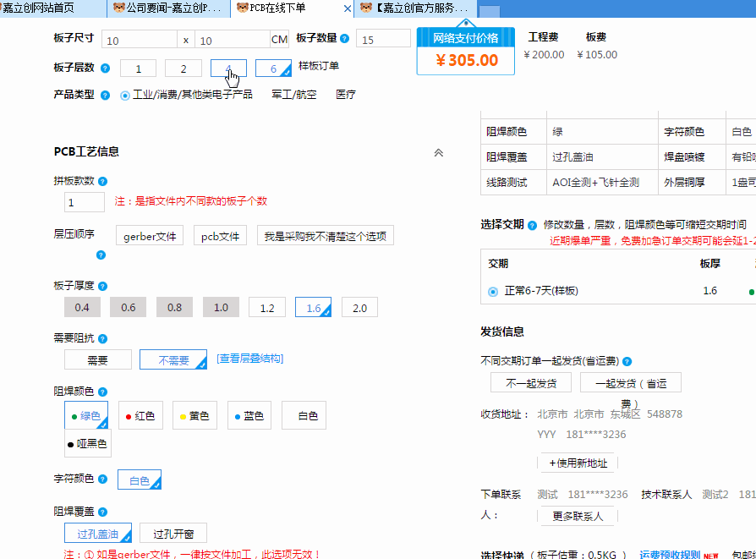Select the blue 蓝色 solder mask color

point(249,415)
